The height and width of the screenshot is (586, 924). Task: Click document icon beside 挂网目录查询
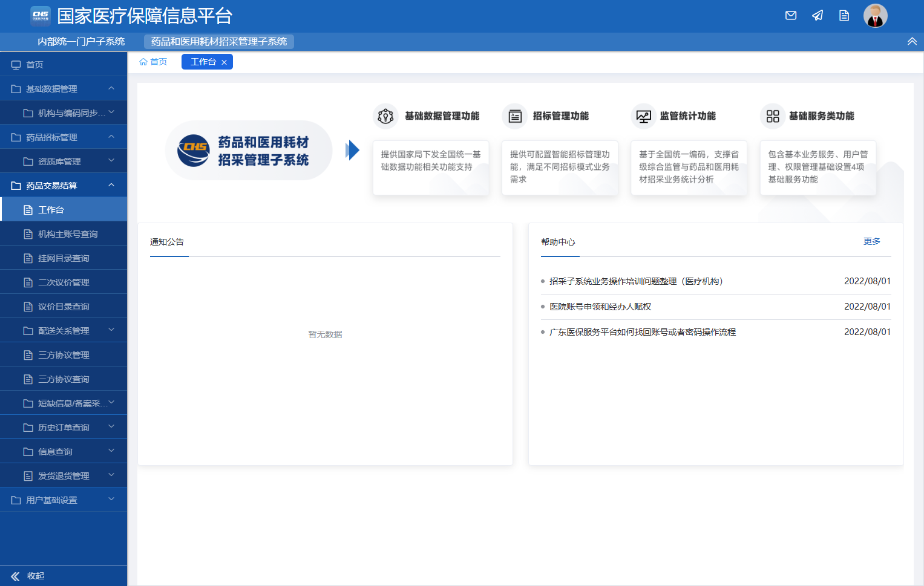[x=28, y=258]
